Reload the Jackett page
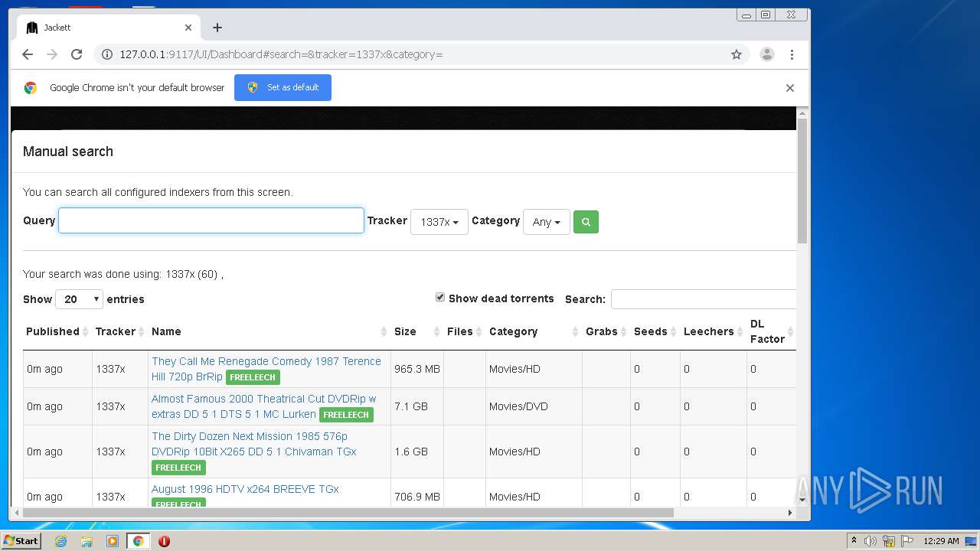 (x=77, y=54)
